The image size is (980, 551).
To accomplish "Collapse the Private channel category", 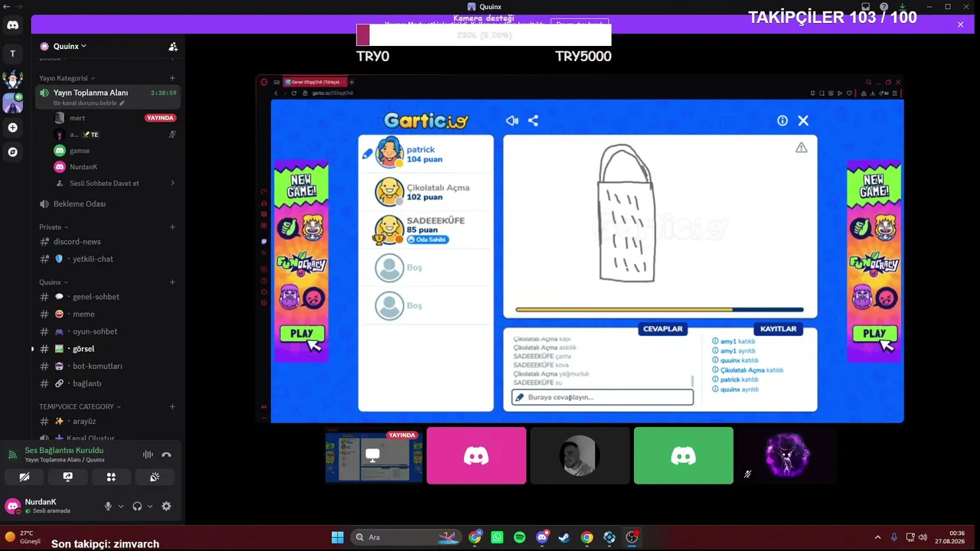I will [54, 227].
